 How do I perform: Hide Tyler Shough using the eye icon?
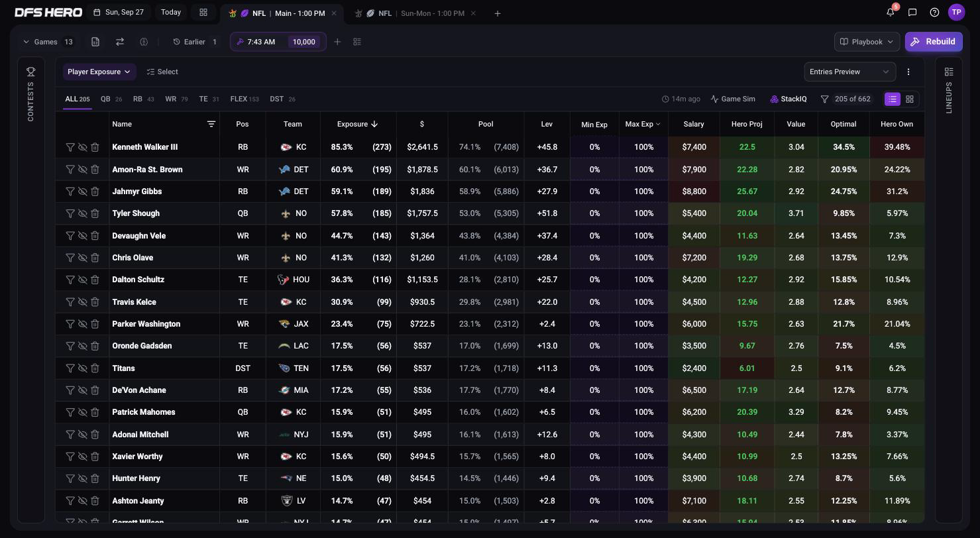pyautogui.click(x=83, y=213)
